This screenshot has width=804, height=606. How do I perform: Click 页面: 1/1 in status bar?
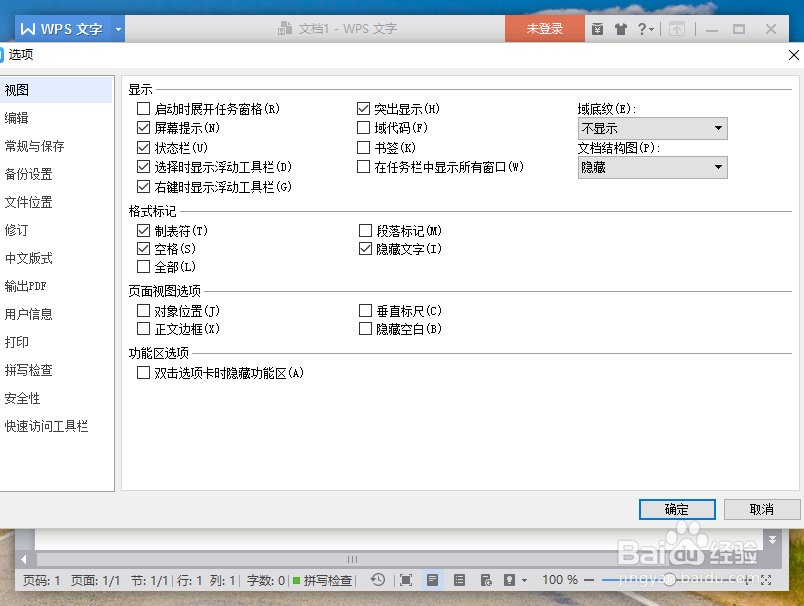coord(95,580)
